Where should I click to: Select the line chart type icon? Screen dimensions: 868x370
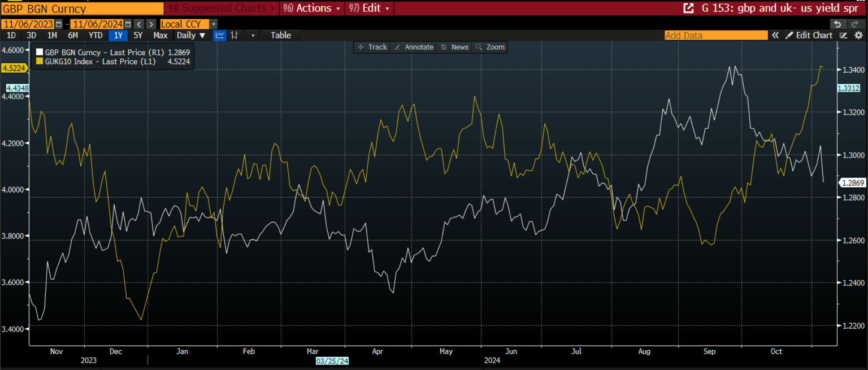(x=220, y=35)
